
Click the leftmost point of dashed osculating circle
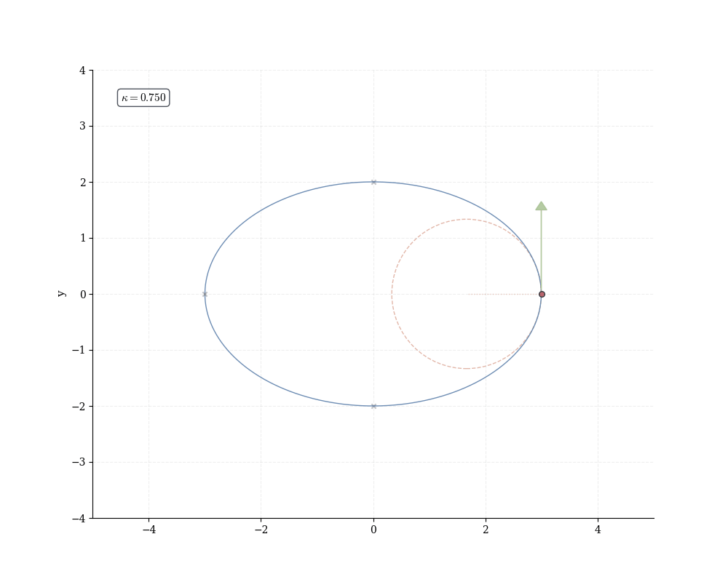[392, 294]
